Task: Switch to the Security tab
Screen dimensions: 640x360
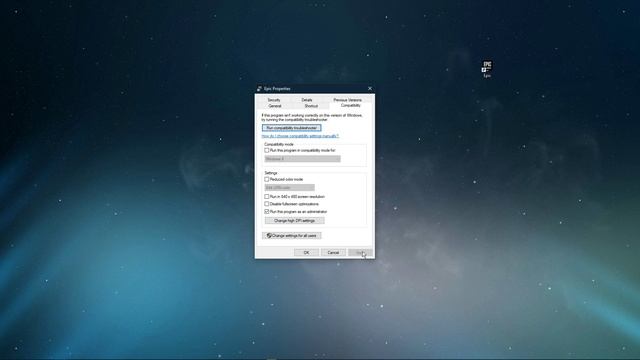Action: click(274, 100)
